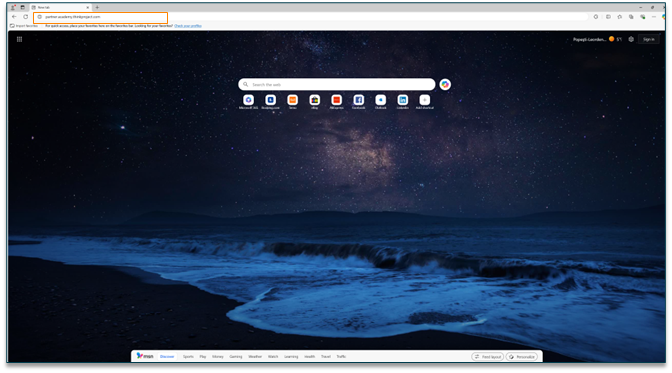The image size is (672, 373).
Task: Open the favorites star toolbar icon
Action: 620,17
